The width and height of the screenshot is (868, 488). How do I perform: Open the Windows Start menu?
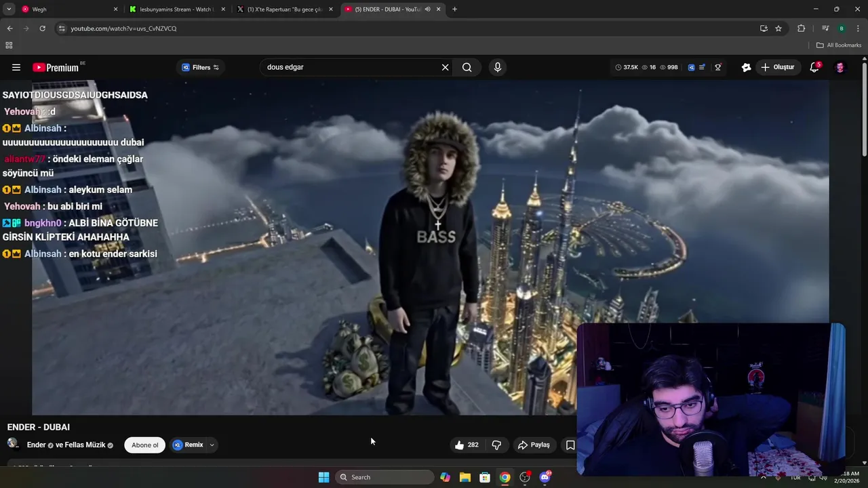point(324,477)
